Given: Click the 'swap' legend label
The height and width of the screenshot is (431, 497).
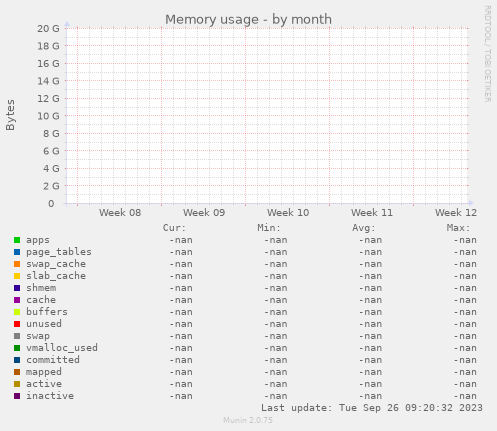Looking at the screenshot, I should coord(38,336).
